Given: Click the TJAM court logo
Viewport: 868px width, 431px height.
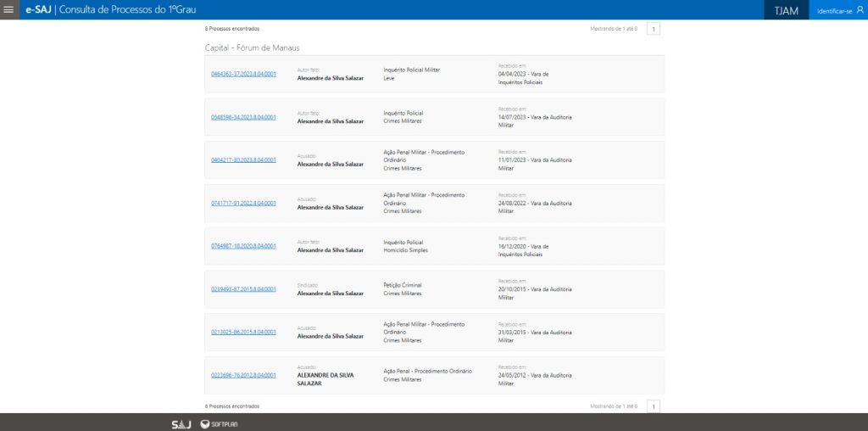Looking at the screenshot, I should coord(786,10).
